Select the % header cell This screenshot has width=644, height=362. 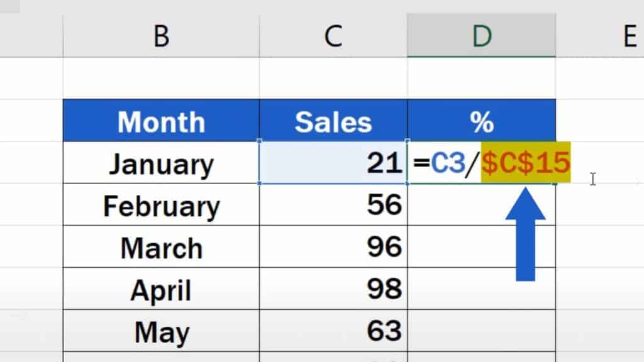click(x=481, y=121)
